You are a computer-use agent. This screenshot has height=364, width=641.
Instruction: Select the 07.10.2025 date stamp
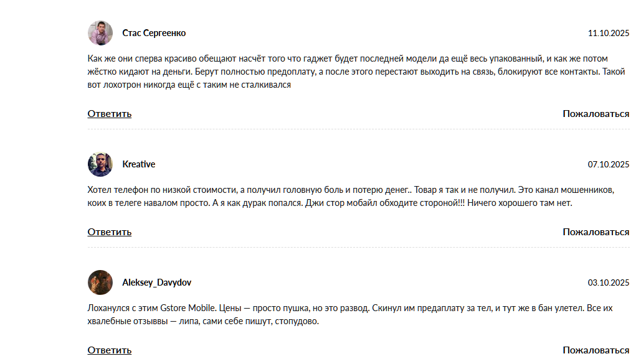pos(609,165)
